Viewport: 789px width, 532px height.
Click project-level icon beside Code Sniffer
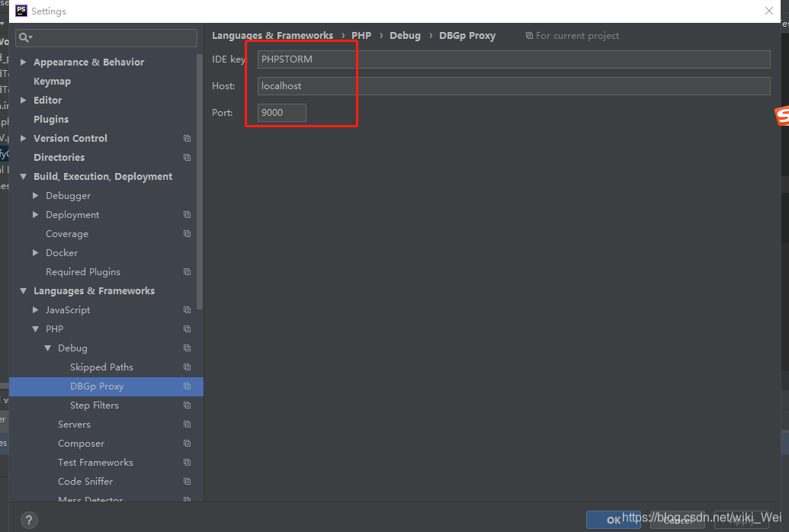click(x=188, y=482)
